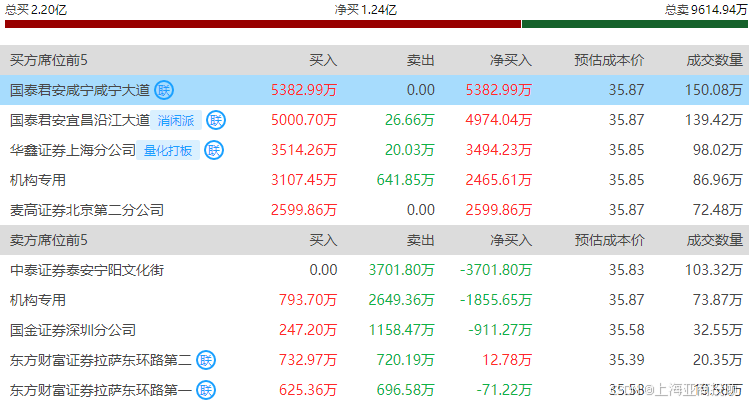Open 中泰证券泰安宁阳文化街 seat
749x403 pixels.
click(x=87, y=270)
